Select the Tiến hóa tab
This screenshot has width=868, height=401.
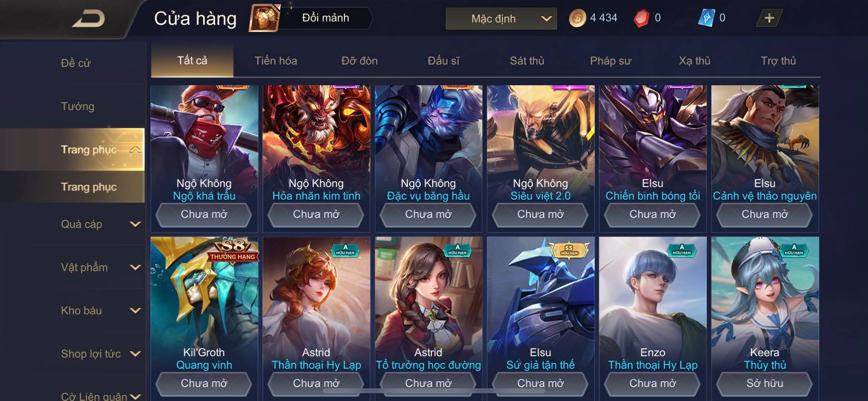click(275, 61)
